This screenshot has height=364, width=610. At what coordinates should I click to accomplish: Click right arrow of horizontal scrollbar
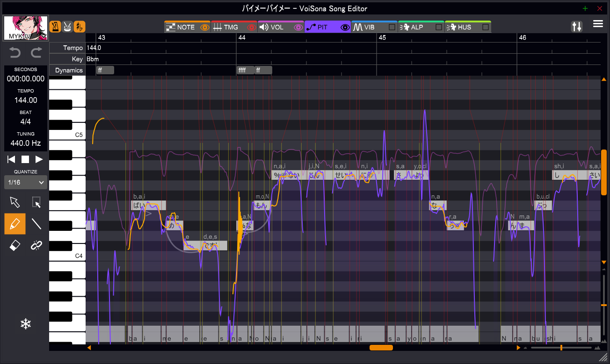pos(518,348)
